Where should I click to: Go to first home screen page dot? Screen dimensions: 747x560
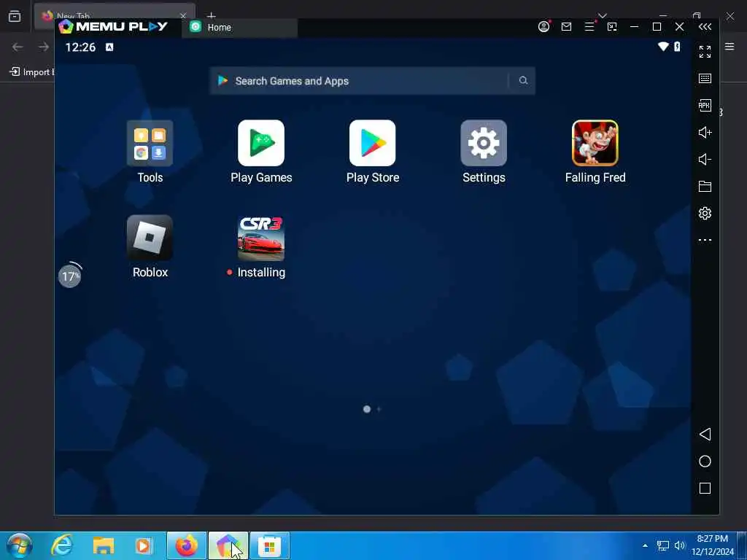[x=367, y=409]
